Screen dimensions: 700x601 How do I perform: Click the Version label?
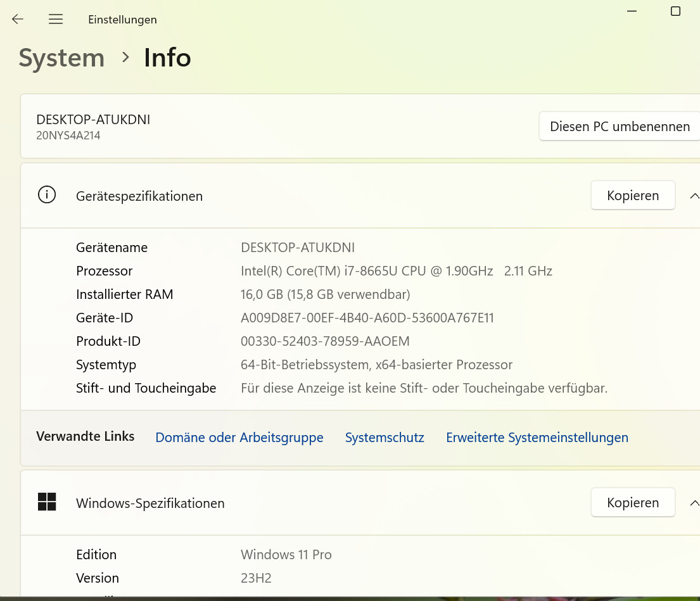pos(98,578)
